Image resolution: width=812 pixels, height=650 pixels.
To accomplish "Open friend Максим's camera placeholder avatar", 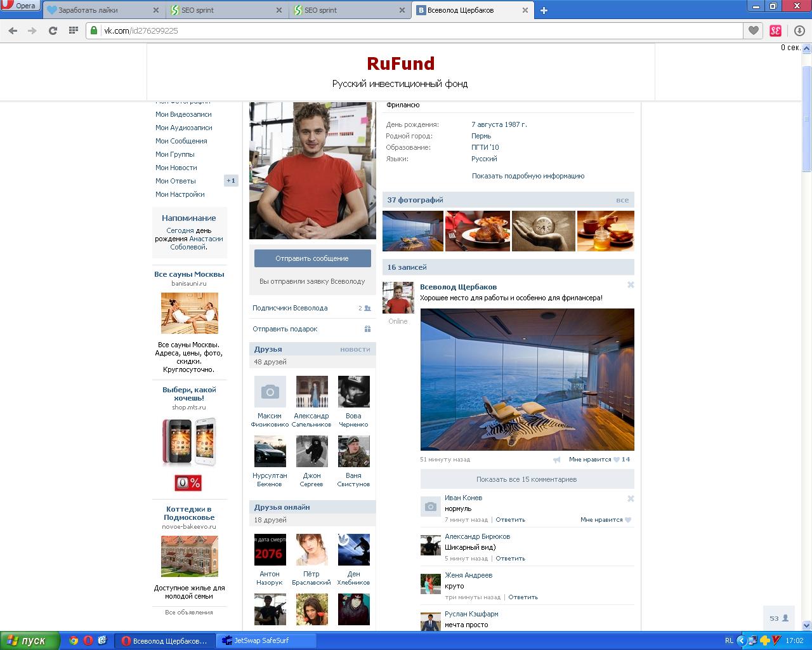I will (x=270, y=392).
